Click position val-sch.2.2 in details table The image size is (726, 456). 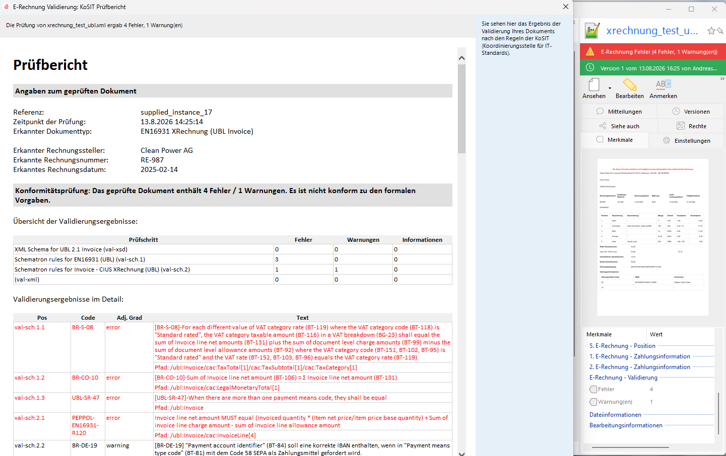pos(30,445)
